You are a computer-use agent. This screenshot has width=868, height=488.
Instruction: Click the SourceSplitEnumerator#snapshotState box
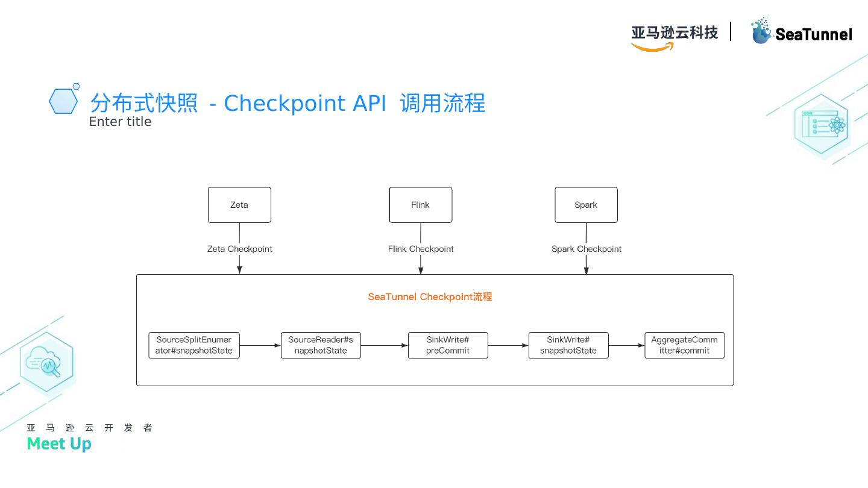194,345
